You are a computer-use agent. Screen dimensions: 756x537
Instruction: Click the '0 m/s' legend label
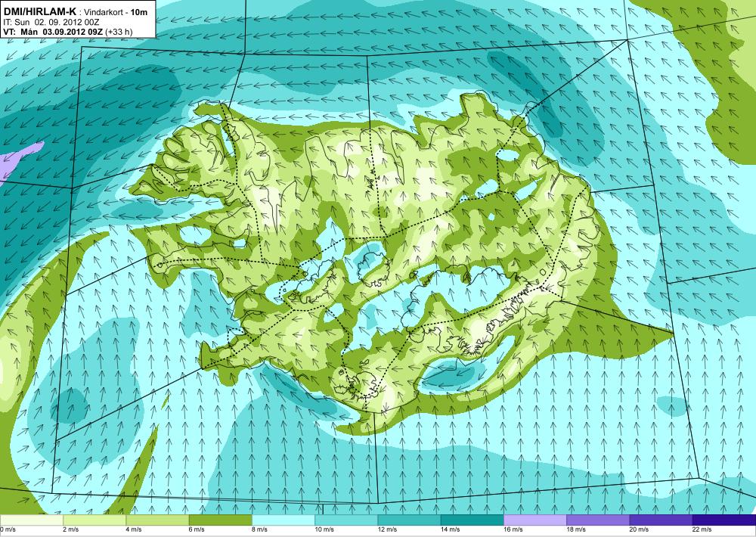(x=8, y=529)
